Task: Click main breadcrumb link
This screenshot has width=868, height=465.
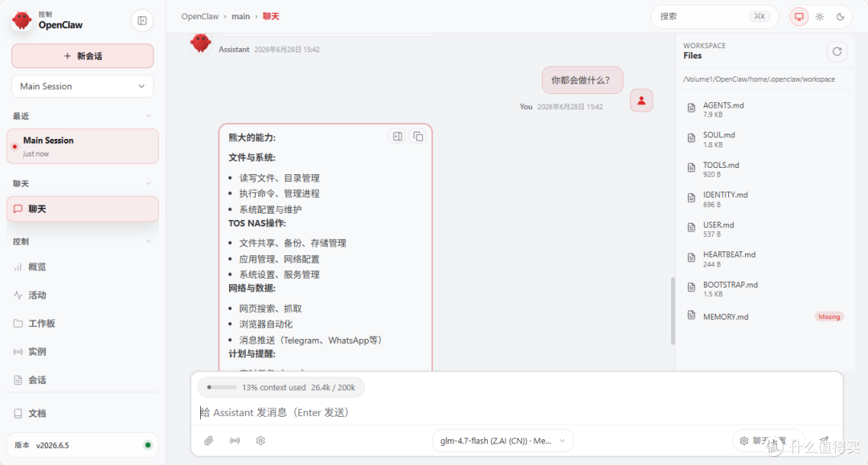Action: tap(241, 17)
